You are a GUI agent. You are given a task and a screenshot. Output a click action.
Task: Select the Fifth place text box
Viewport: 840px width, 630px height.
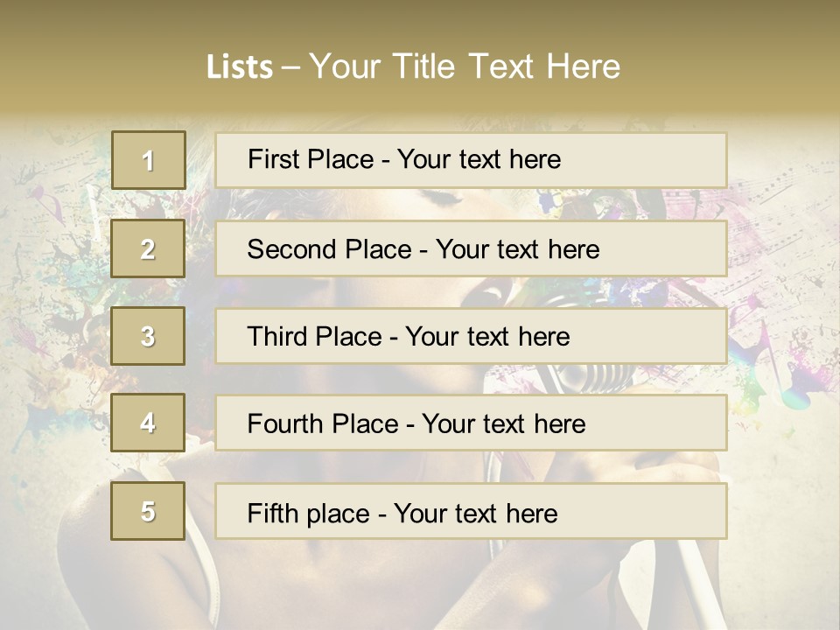pos(471,511)
